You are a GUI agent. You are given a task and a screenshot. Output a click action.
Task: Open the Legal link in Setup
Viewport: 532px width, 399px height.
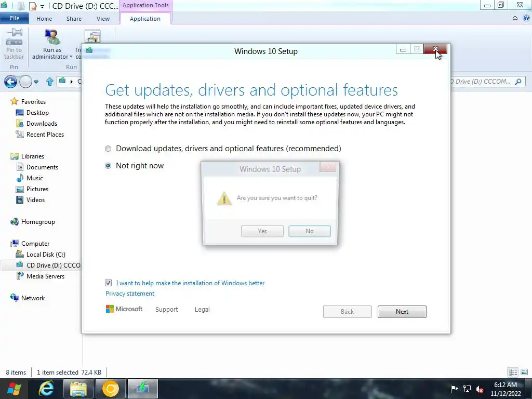click(x=202, y=310)
